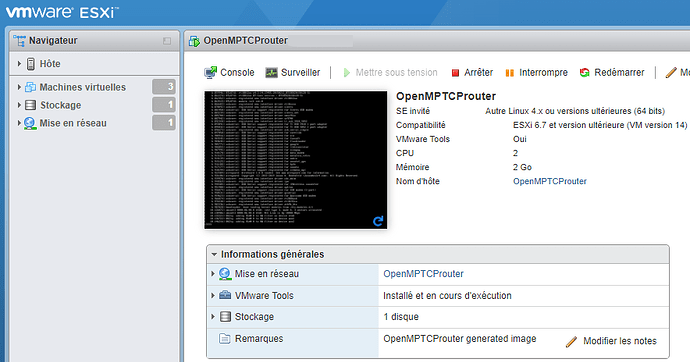Expand Machines virtuelles in the navigator
The image size is (690, 362).
pos(19,87)
